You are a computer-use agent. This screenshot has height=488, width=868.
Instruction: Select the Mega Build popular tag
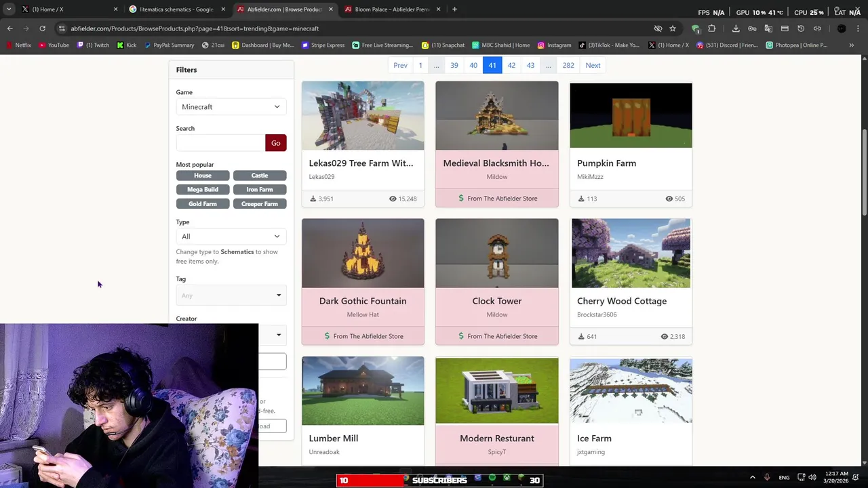[203, 190]
